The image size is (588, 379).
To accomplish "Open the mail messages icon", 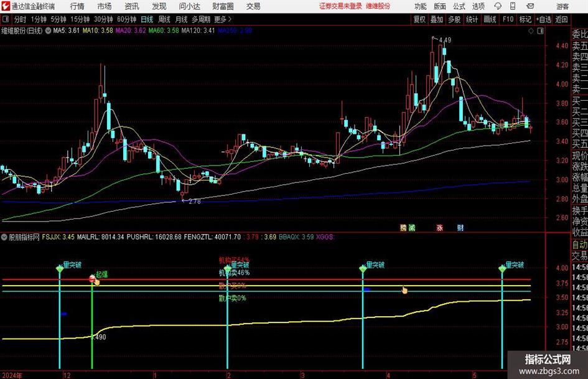I will pyautogui.click(x=530, y=6).
